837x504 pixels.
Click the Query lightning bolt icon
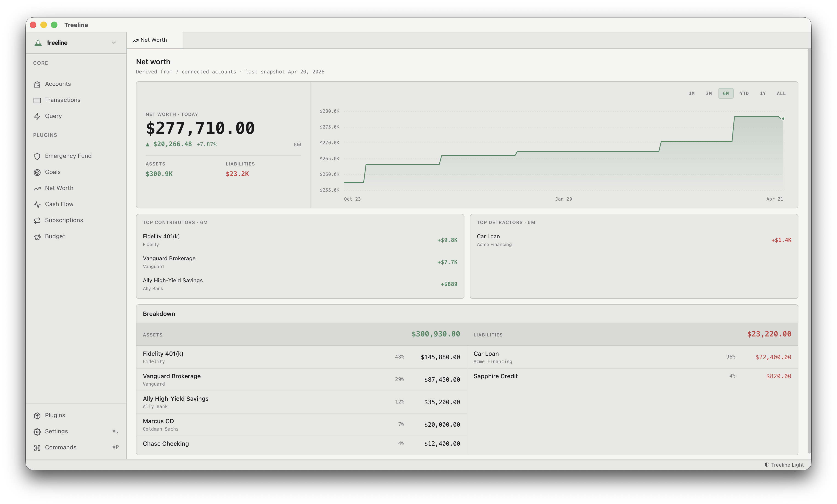(37, 116)
